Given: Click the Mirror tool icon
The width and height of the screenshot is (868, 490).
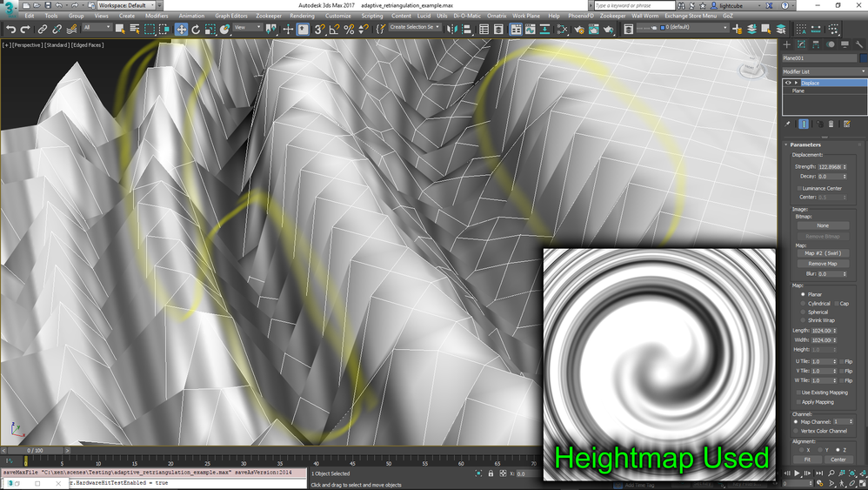Looking at the screenshot, I should coord(452,30).
